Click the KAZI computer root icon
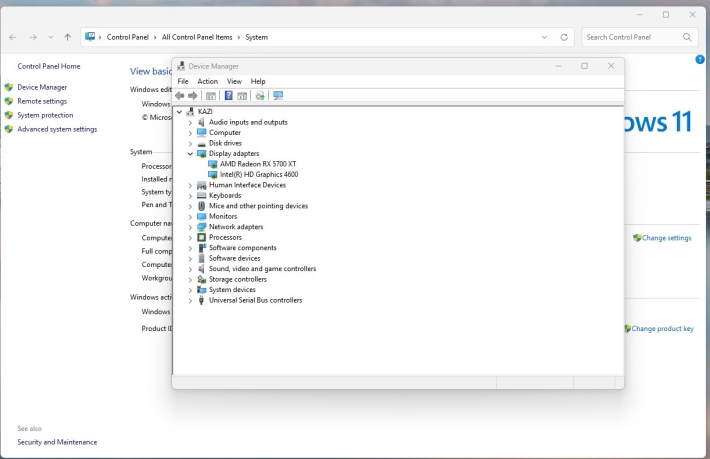 point(191,111)
